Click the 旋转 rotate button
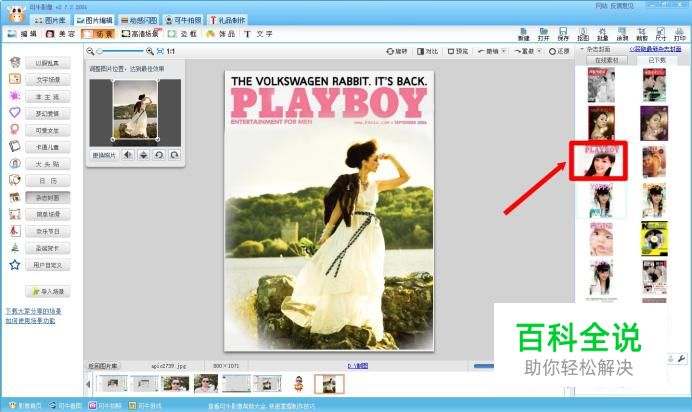 click(x=396, y=51)
